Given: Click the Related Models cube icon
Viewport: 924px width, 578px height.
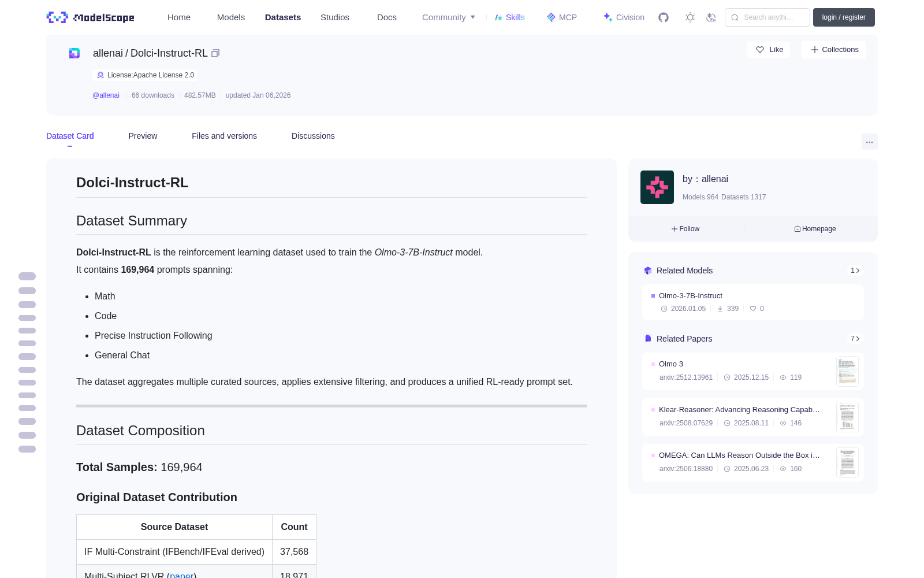Looking at the screenshot, I should 648,271.
